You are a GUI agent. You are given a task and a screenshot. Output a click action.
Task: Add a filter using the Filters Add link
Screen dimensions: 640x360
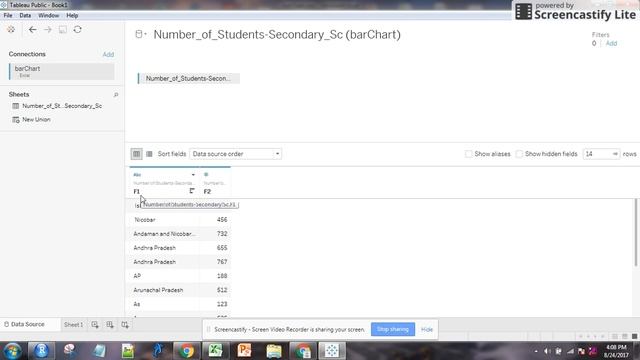tap(611, 43)
